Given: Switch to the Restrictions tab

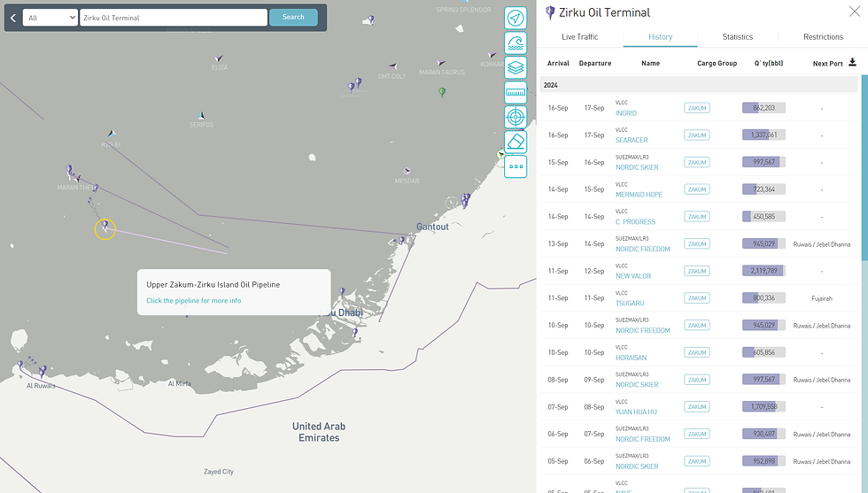Looking at the screenshot, I should coord(823,36).
